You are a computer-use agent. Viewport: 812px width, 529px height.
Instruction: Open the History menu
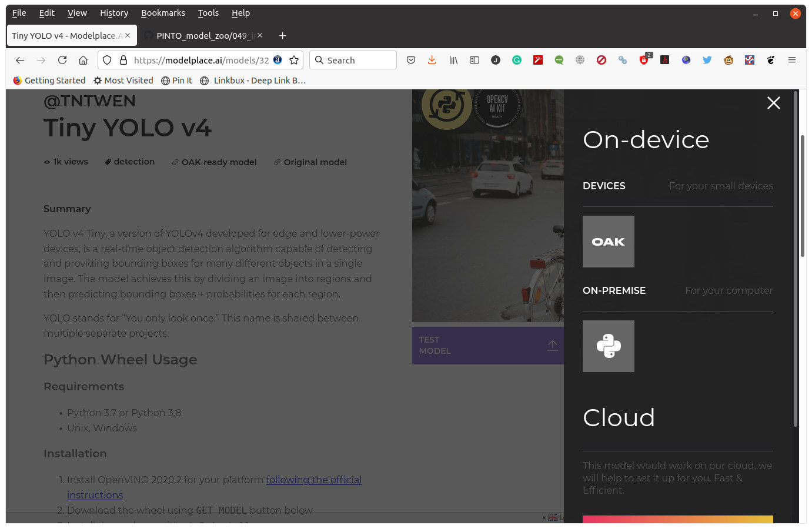(114, 13)
